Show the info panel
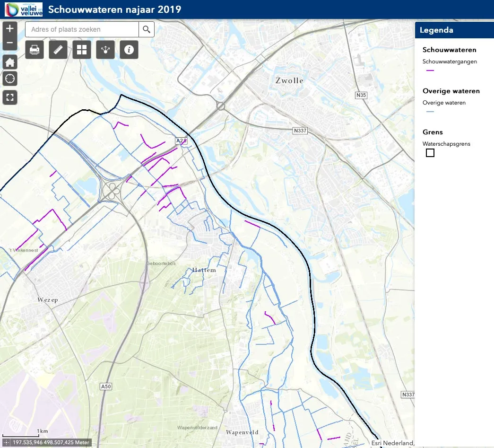The height and width of the screenshot is (448, 494). click(x=129, y=50)
